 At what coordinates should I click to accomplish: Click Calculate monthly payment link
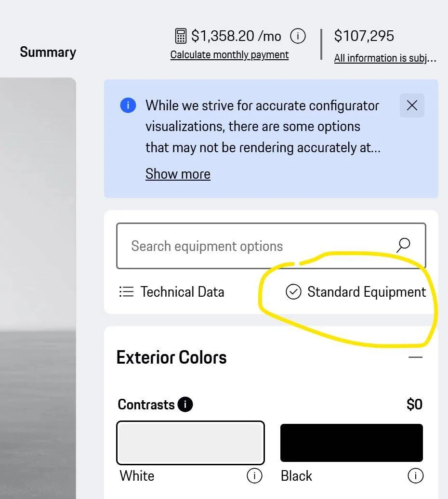[229, 55]
